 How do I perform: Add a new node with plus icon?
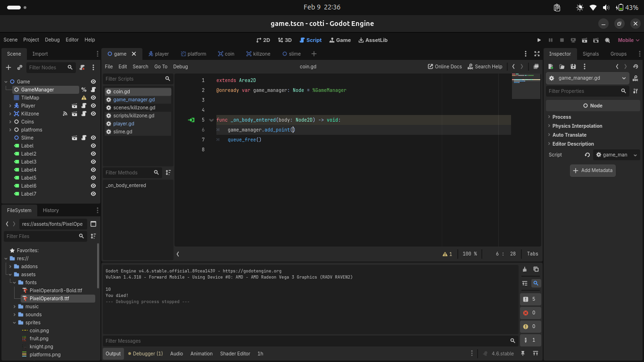point(8,67)
